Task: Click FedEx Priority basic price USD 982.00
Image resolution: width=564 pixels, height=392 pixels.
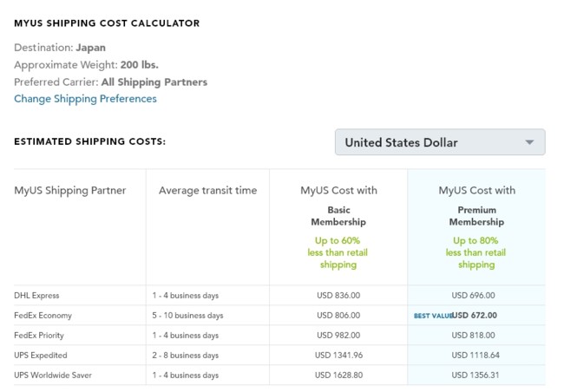Action: pos(338,336)
